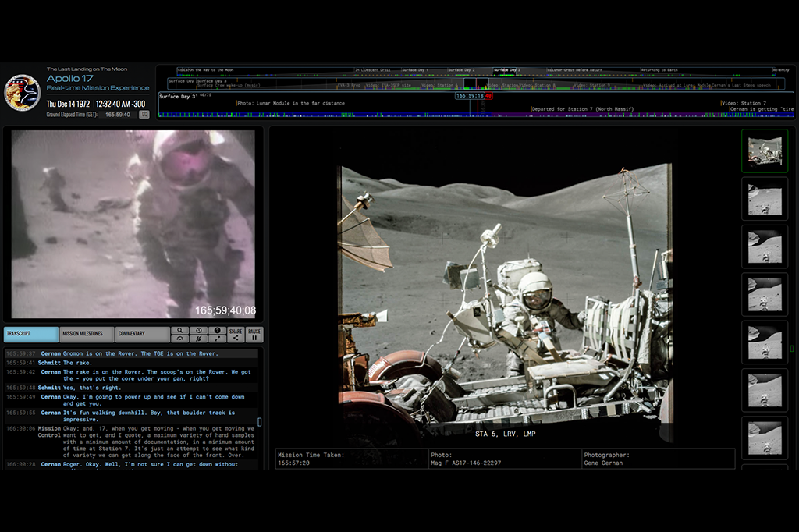Open the Commentary tab
The width and height of the screenshot is (799, 532).
(x=142, y=334)
